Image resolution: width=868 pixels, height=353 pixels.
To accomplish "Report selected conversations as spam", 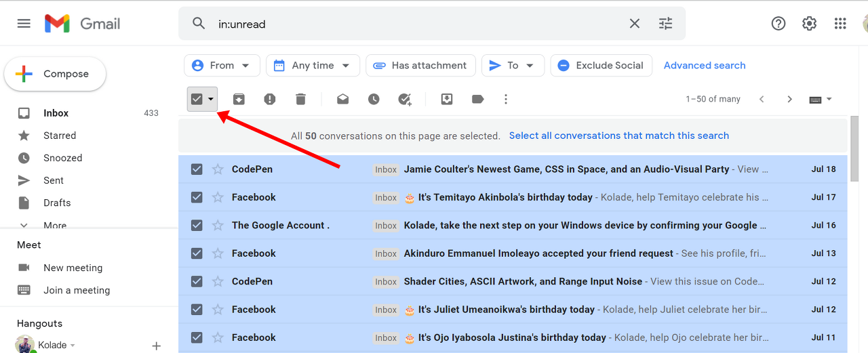I will pyautogui.click(x=270, y=99).
